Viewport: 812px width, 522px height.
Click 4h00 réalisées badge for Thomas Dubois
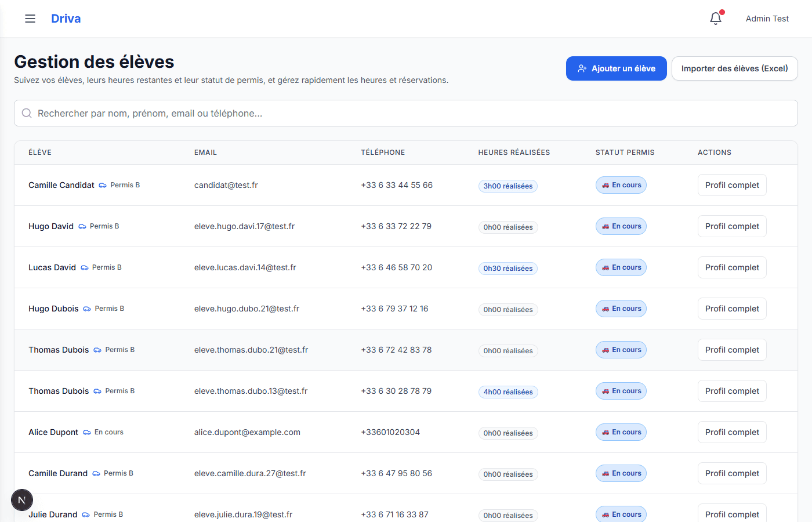[508, 392]
